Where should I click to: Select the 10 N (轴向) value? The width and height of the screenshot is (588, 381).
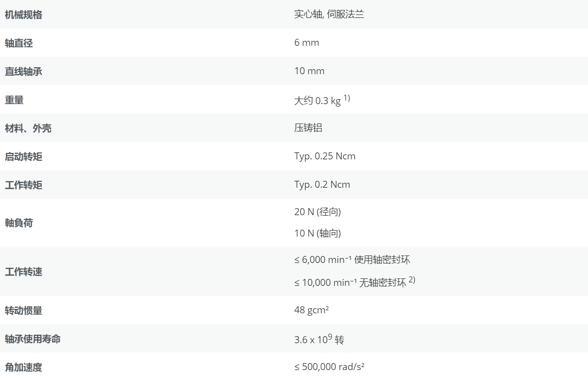(317, 234)
